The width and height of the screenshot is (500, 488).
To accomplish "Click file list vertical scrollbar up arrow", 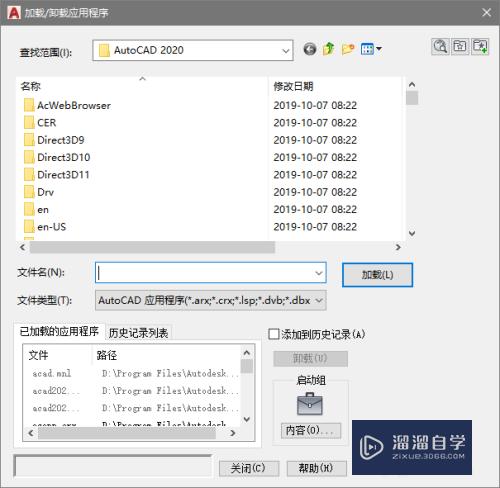I will [412, 85].
